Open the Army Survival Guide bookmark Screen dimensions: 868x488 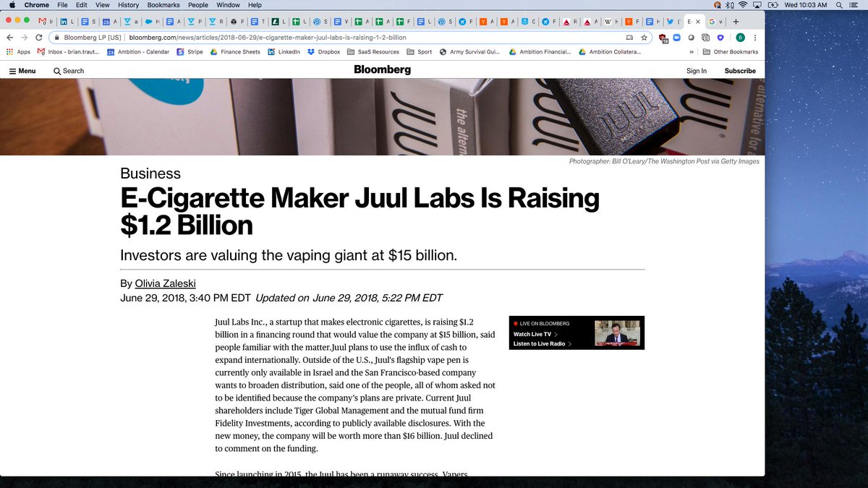(470, 52)
